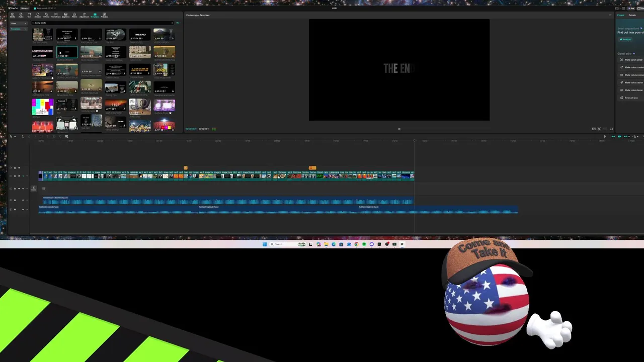Open the Filters panel tab
Image resolution: width=644 pixels, height=362 pixels.
click(74, 15)
